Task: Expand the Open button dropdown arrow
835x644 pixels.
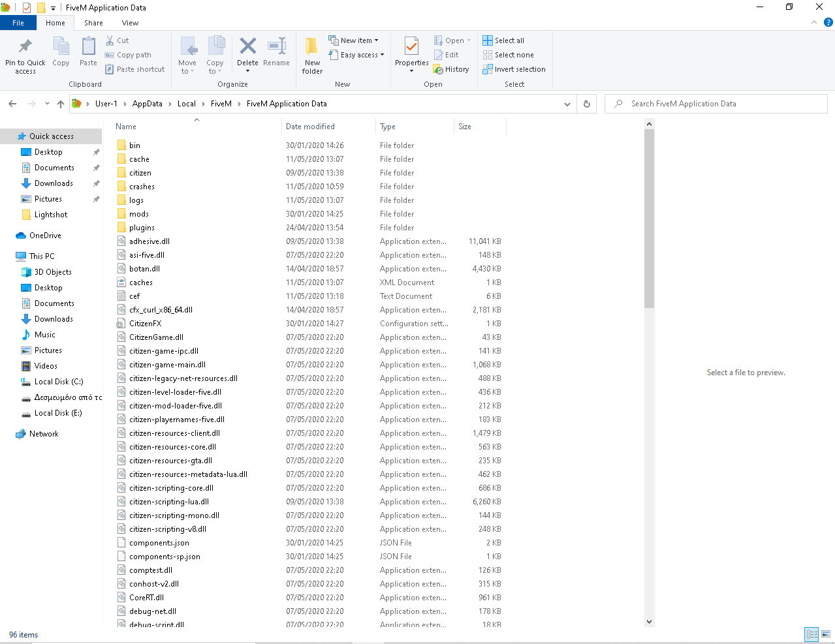Action: (x=469, y=40)
